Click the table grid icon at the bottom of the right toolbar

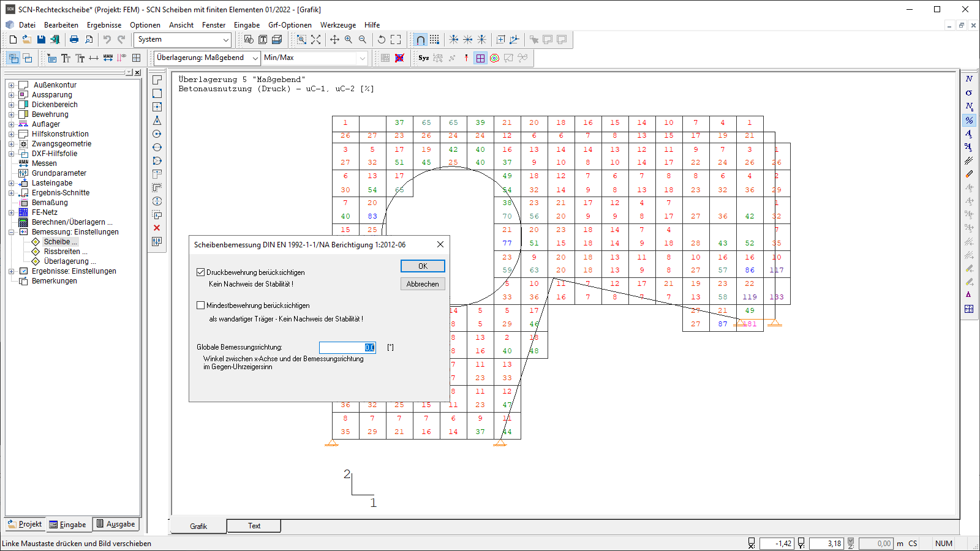pos(969,309)
